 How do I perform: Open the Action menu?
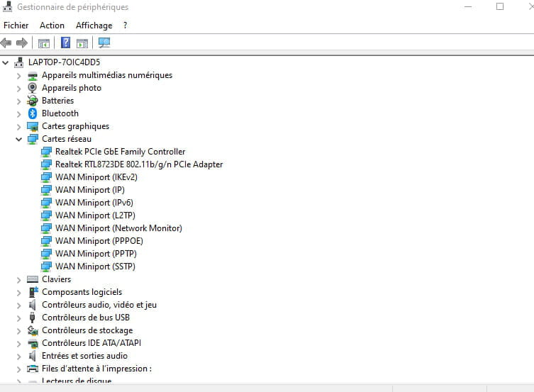[52, 26]
